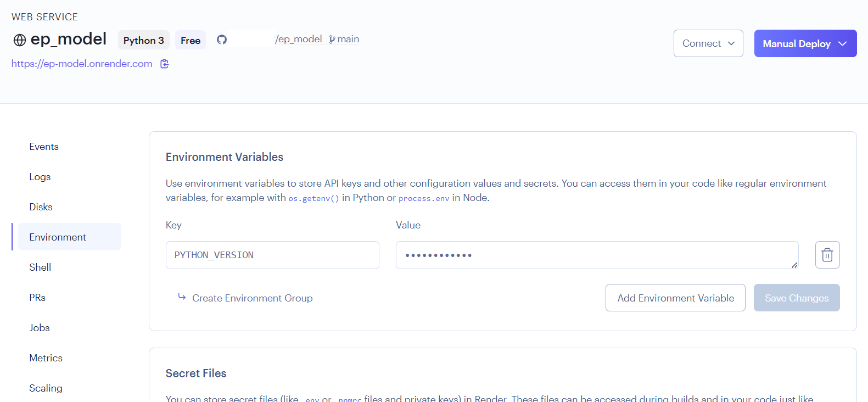Click the Free plan badge

click(191, 40)
